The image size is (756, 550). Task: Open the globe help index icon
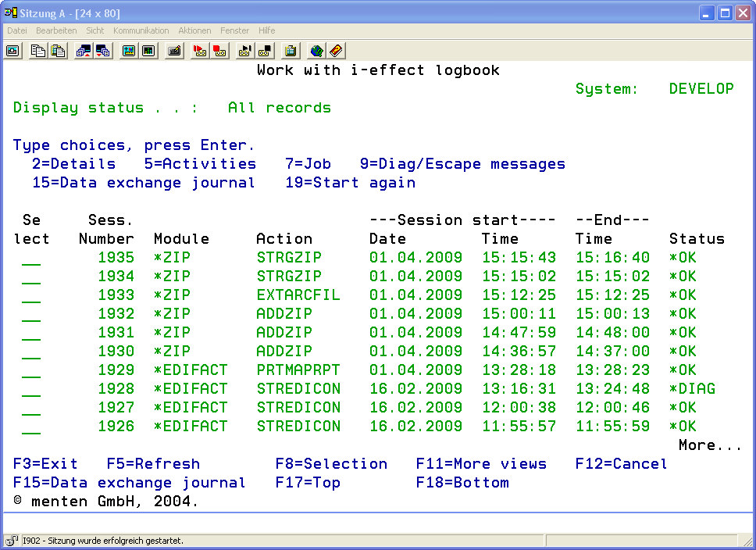tap(316, 51)
